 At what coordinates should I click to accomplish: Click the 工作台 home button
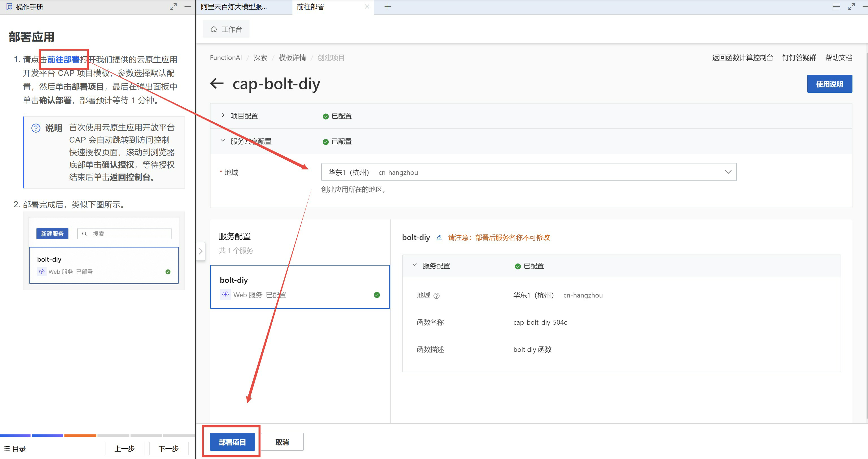(226, 29)
